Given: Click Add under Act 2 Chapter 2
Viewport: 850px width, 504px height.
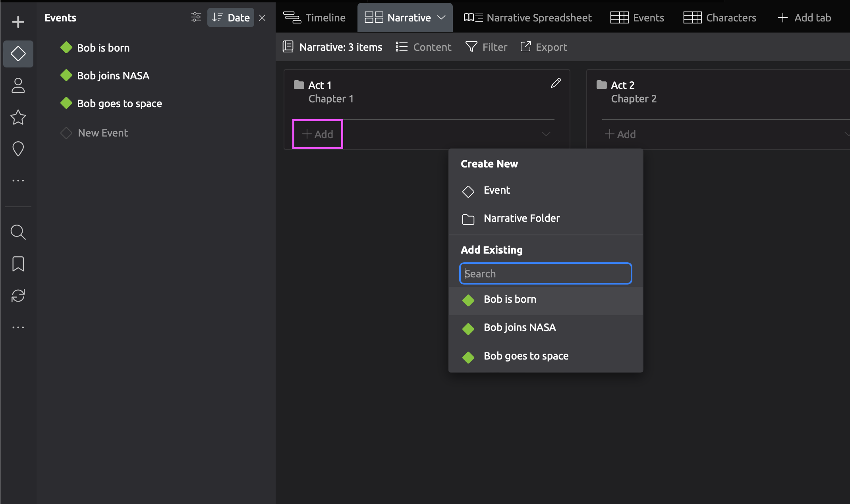Looking at the screenshot, I should click(620, 134).
